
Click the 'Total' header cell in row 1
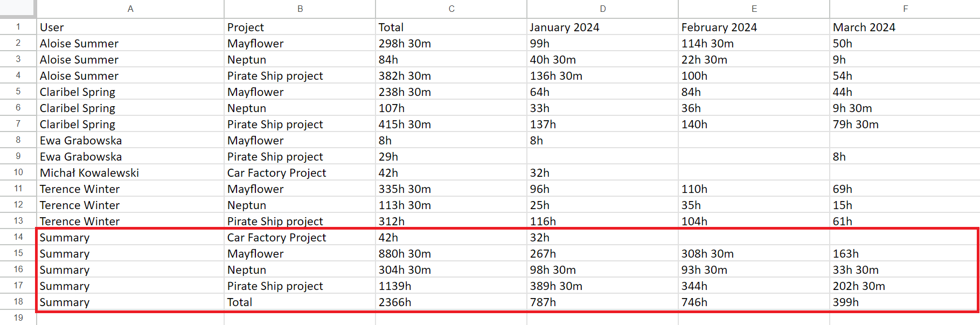(451, 27)
